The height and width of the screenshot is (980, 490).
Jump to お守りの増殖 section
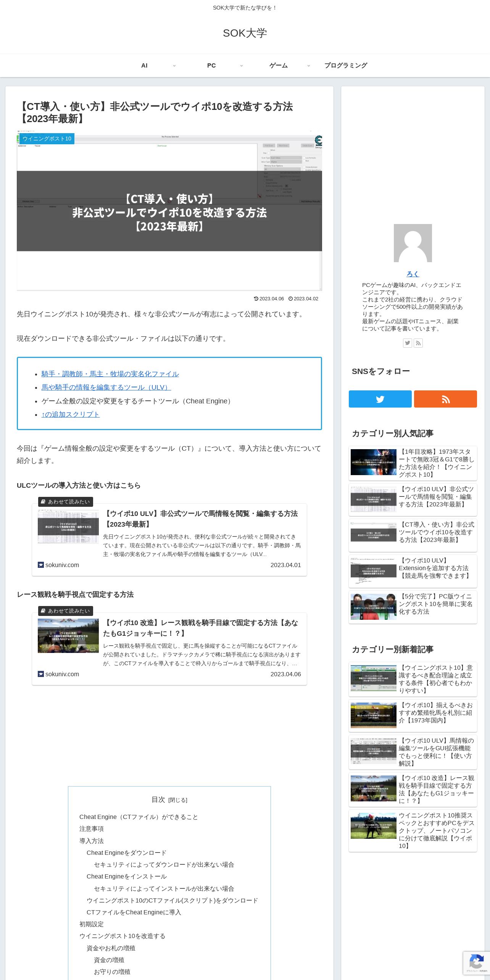click(x=112, y=972)
